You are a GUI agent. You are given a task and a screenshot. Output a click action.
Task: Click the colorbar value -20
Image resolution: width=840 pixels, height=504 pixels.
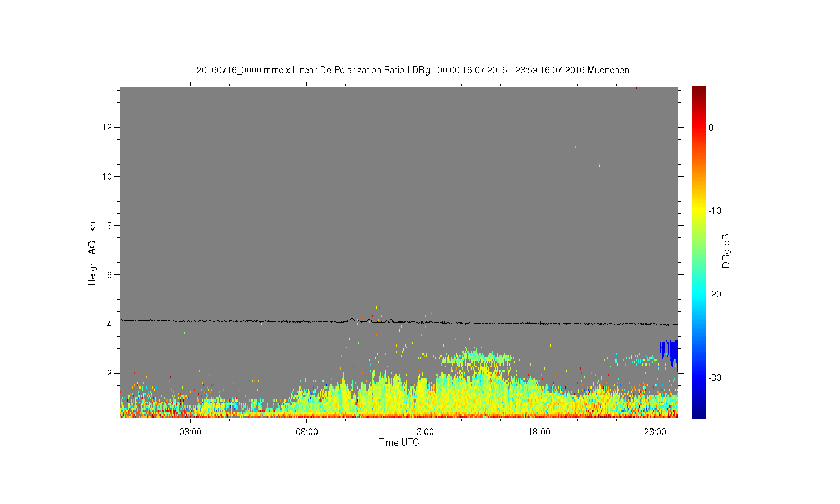point(715,295)
